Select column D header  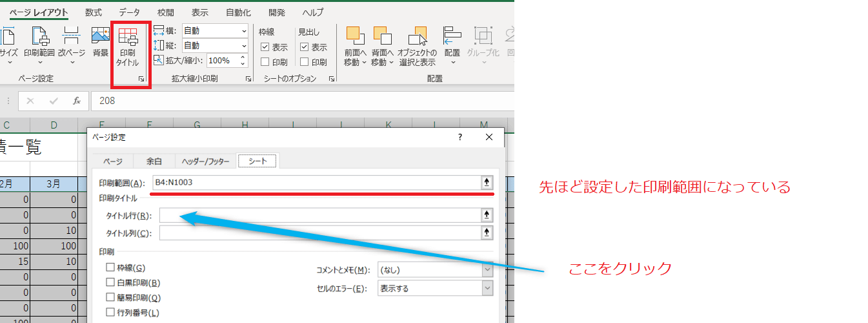[x=54, y=125]
